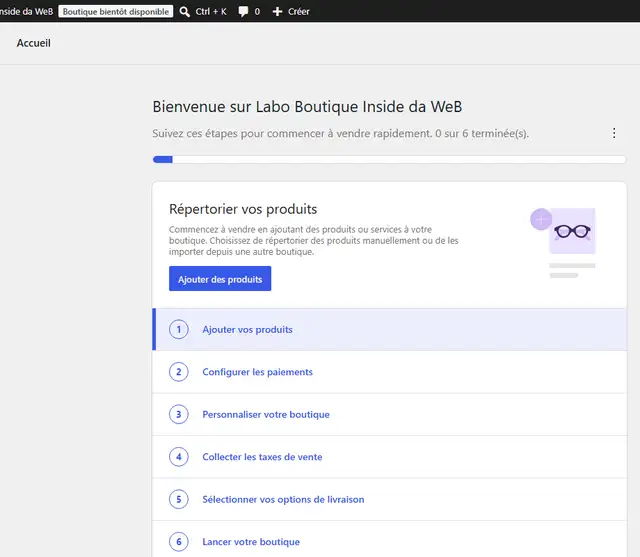Open the three-dot options menu
The width and height of the screenshot is (640, 557).
[614, 133]
